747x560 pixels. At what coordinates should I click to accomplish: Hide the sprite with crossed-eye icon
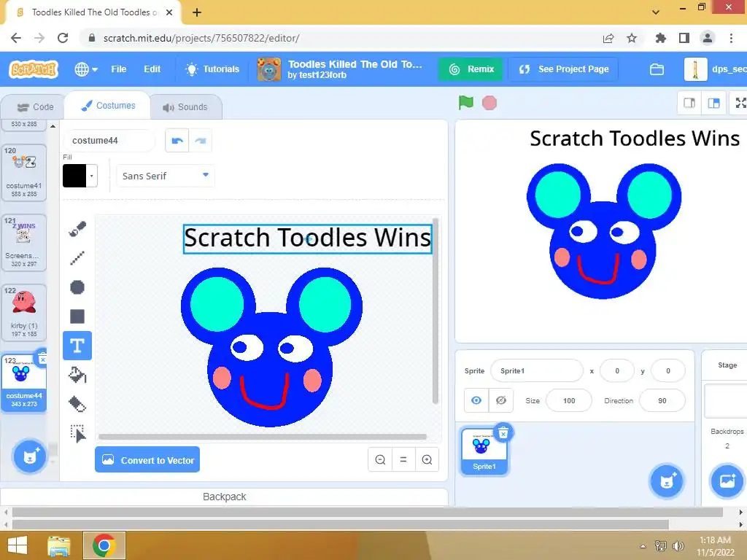point(500,400)
